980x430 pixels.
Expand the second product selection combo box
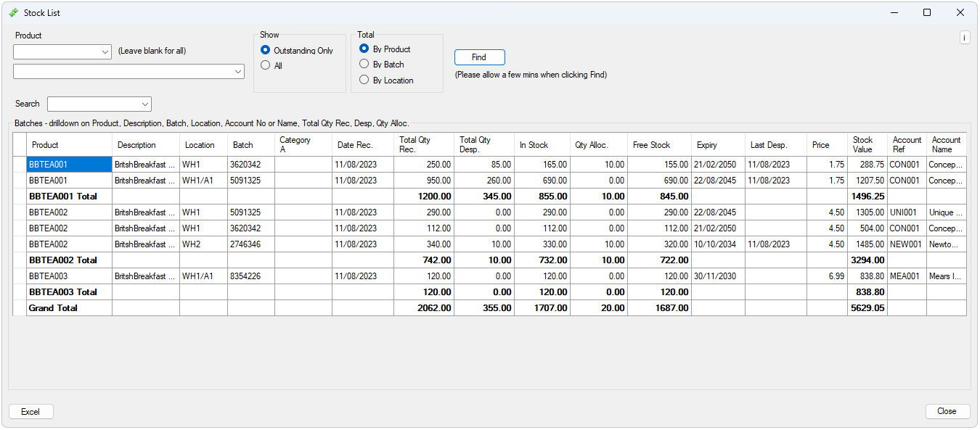pyautogui.click(x=238, y=71)
